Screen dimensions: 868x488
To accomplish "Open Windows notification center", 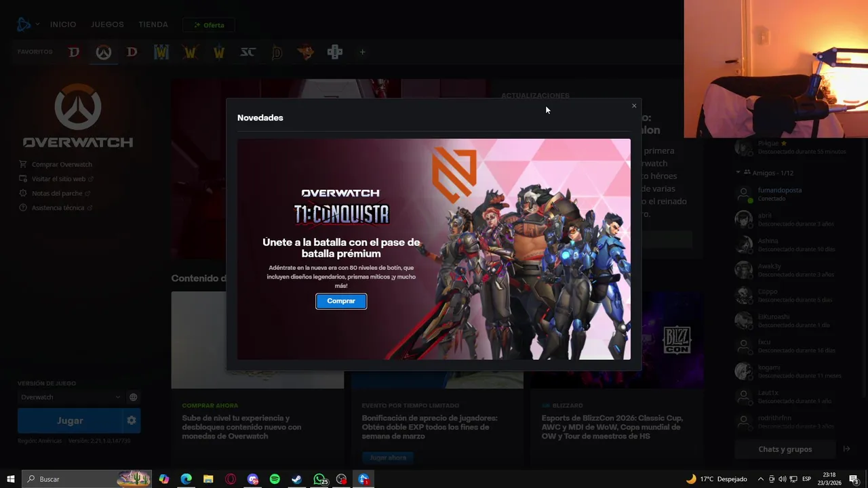I will (854, 479).
